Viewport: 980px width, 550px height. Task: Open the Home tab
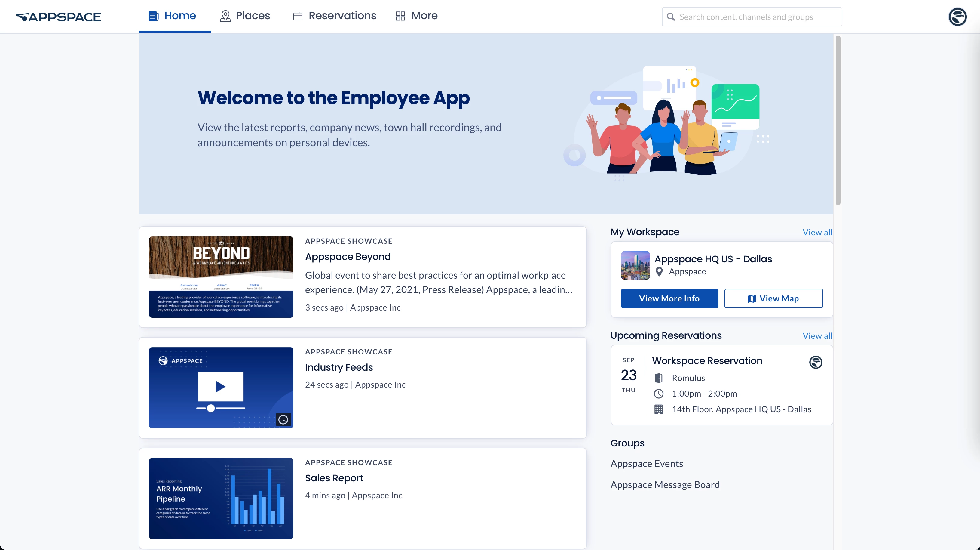175,16
